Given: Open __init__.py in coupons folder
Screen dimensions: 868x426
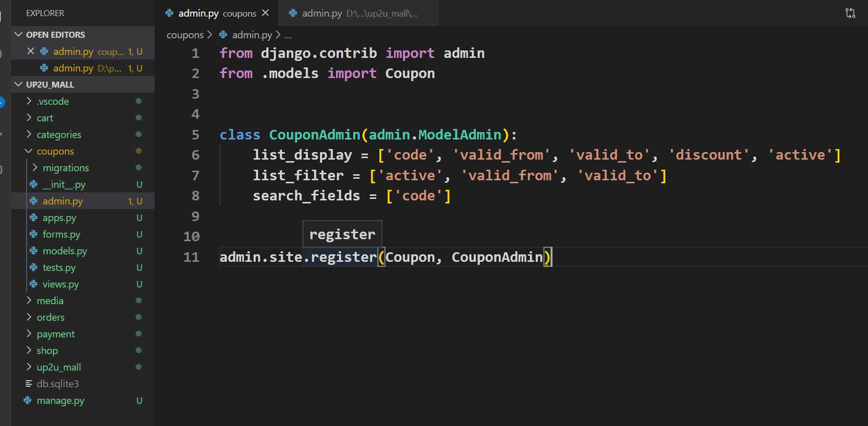Looking at the screenshot, I should 83,184.
